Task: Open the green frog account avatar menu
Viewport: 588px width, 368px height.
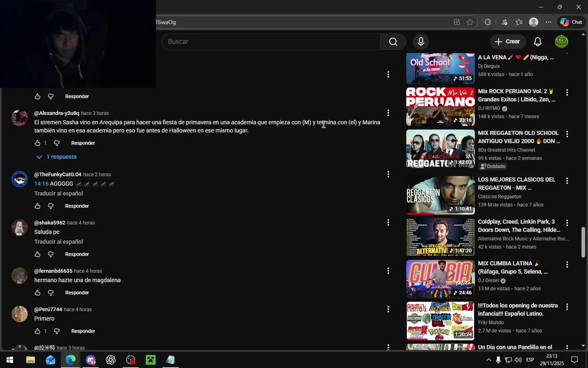Action: tap(561, 42)
